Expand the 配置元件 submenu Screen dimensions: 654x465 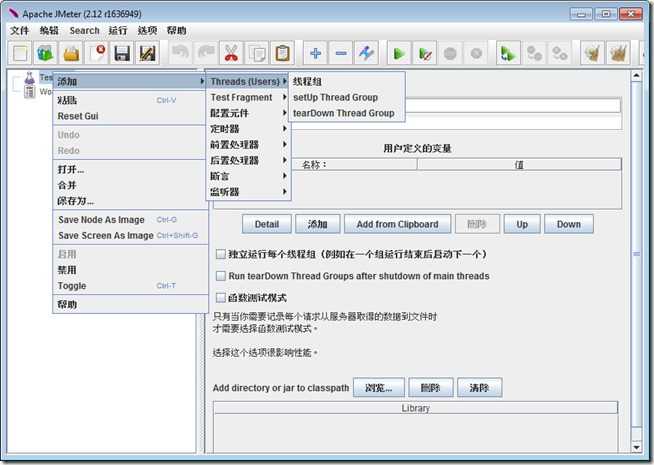[x=249, y=113]
